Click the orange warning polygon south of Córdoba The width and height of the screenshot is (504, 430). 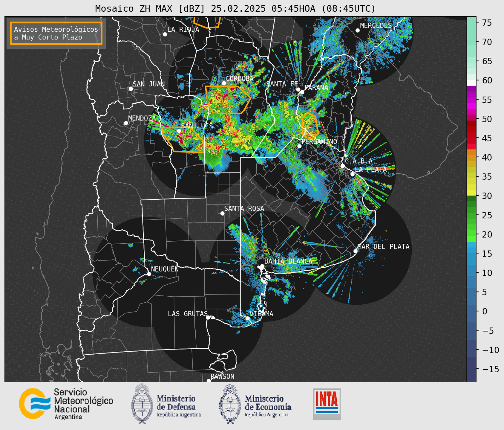(x=228, y=100)
